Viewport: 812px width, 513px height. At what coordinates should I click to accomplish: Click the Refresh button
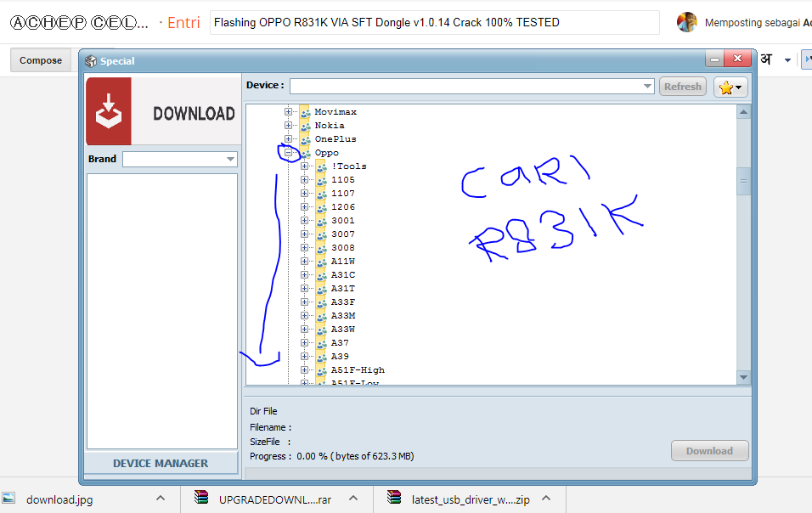[683, 87]
